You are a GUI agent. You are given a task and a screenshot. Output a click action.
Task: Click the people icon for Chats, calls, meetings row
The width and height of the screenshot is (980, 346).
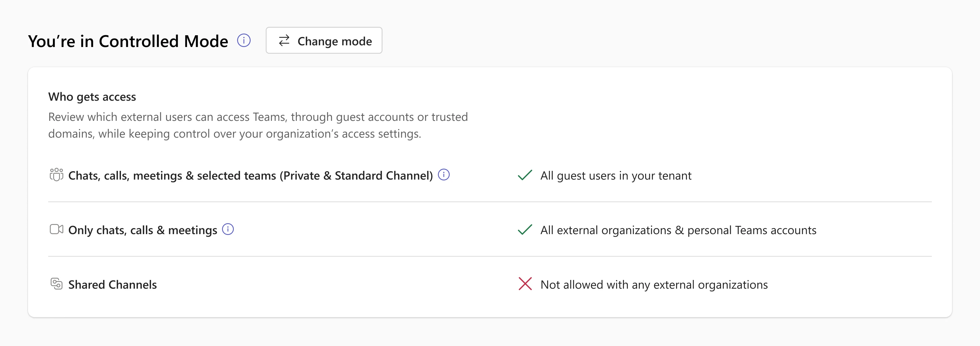[x=56, y=175]
